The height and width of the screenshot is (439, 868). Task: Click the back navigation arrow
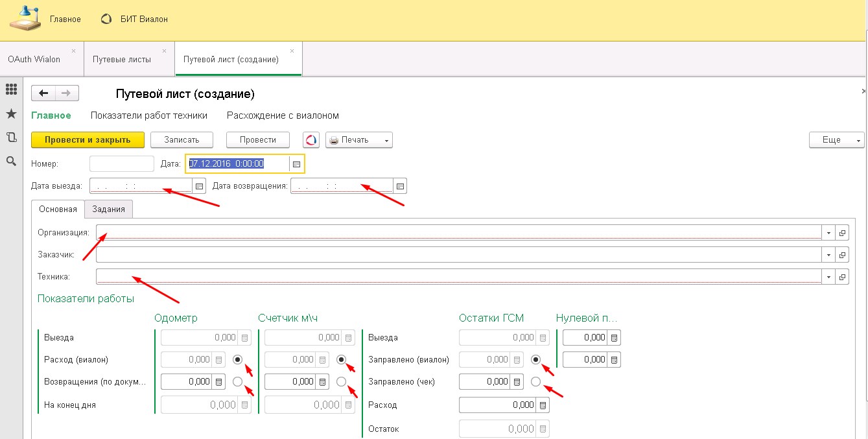tap(43, 93)
